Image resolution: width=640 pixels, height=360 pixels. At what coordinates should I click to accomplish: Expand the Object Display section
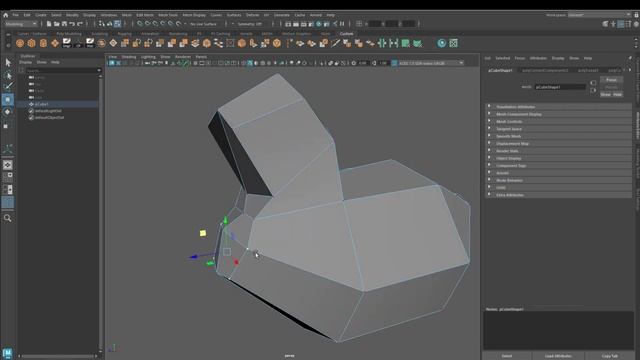click(x=558, y=158)
